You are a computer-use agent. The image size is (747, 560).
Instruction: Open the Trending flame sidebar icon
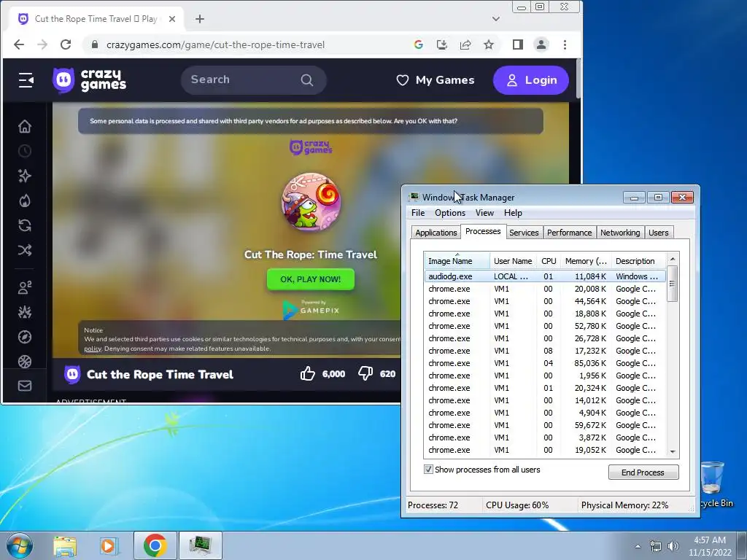[25, 201]
